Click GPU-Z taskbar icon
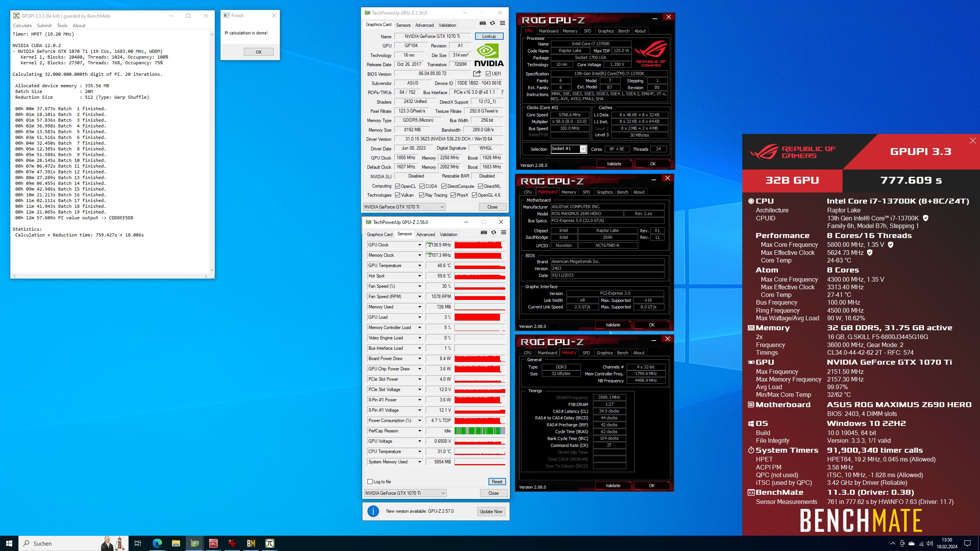Screen dimensions: 980x551 pyautogui.click(x=194, y=543)
